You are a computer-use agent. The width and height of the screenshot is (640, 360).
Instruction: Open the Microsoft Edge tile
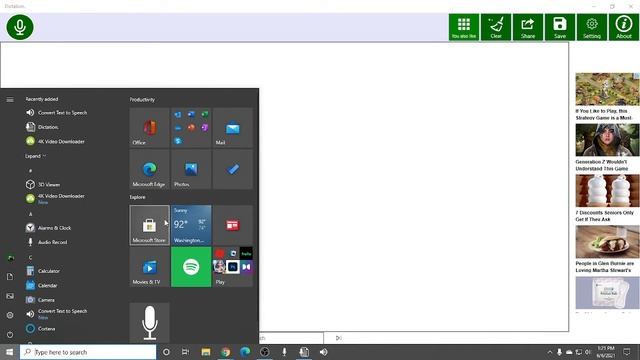coord(149,169)
